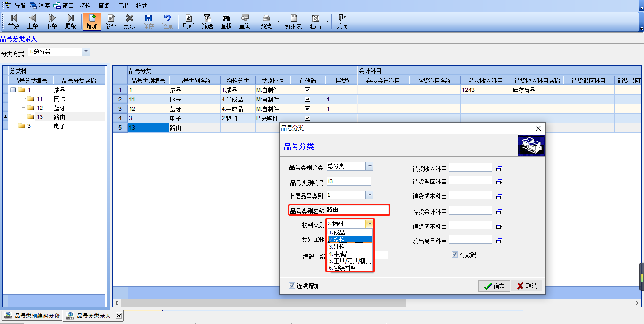The width and height of the screenshot is (644, 324).
Task: Click the 查询 query icon
Action: [245, 22]
